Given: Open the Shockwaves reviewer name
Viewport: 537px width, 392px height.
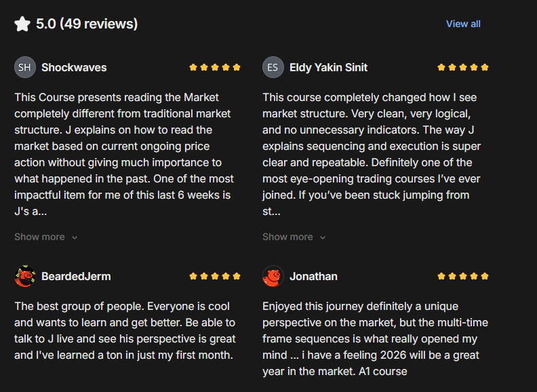Looking at the screenshot, I should tap(74, 67).
